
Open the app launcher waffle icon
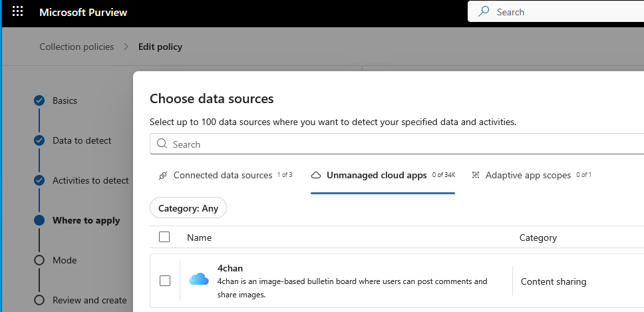[x=18, y=12]
